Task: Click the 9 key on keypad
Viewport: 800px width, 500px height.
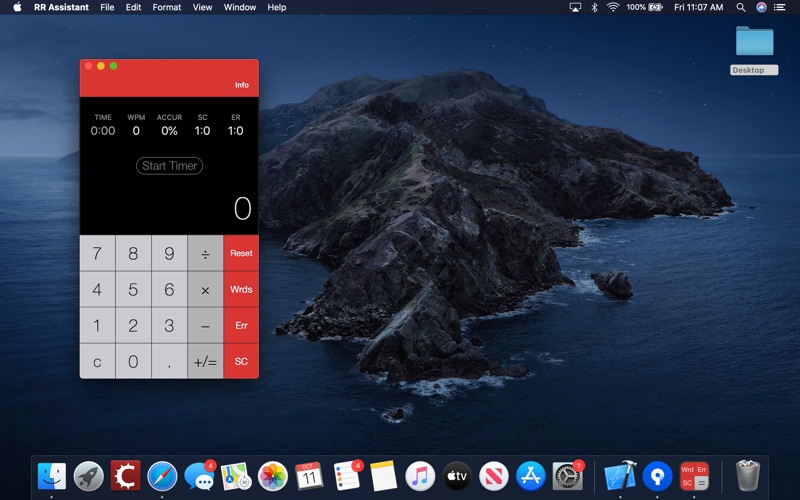Action: (169, 253)
